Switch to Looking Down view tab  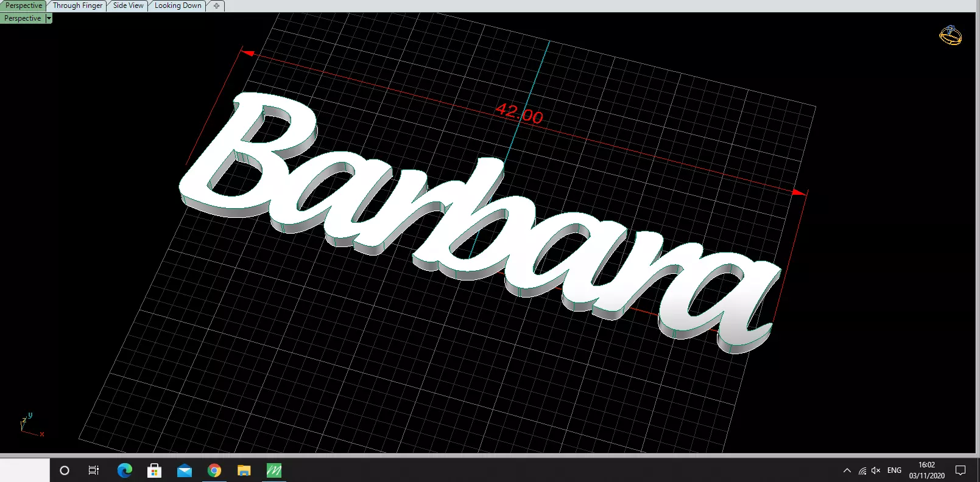(178, 5)
